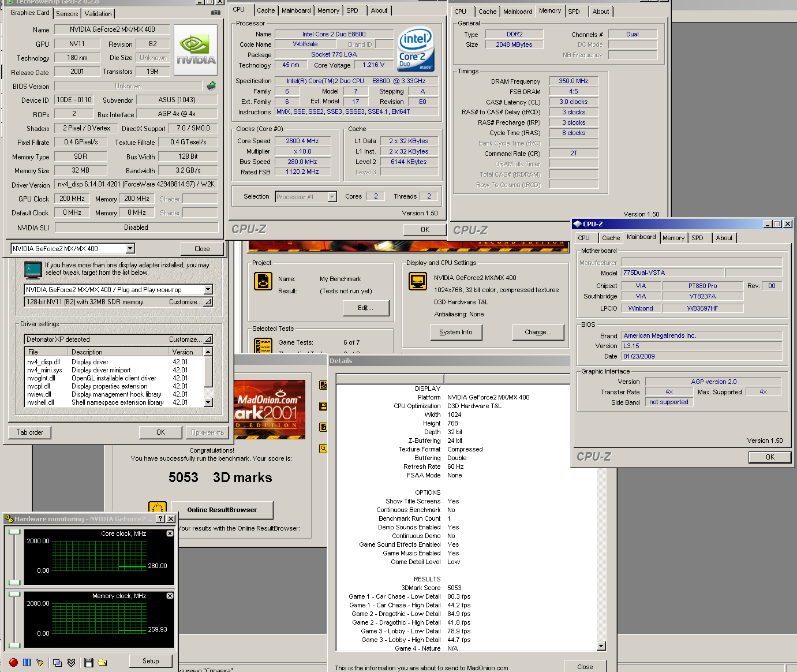Open the Memory tab in the Mainboard CPU-Z window
Screen dimensions: 797x672
(x=673, y=238)
